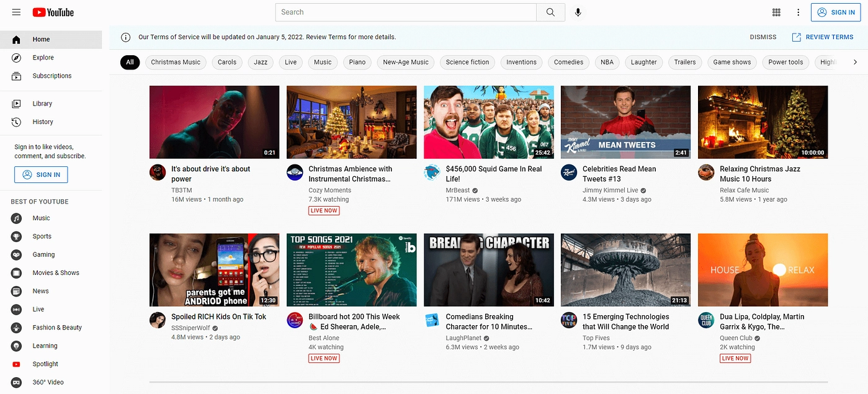This screenshot has width=868, height=394.
Task: Open House Relax video thumbnail
Action: click(x=763, y=270)
